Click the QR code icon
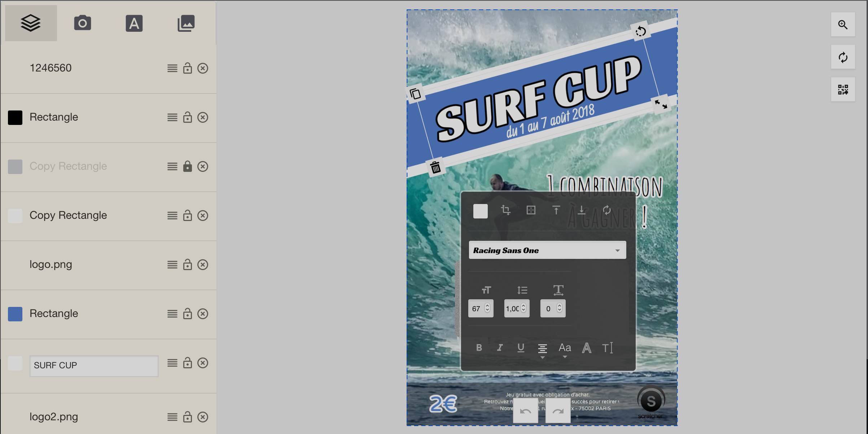Screen dimensions: 868x434 [x=843, y=90]
